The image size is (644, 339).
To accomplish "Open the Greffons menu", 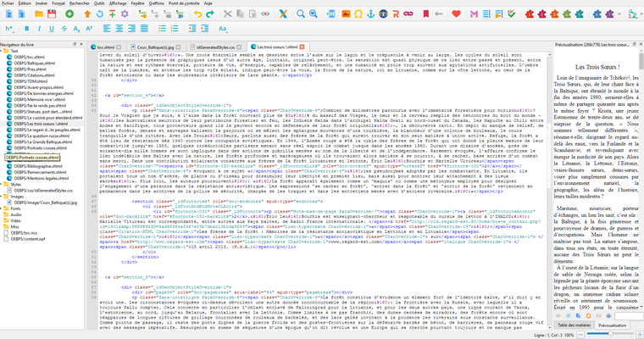I will 153,4.
